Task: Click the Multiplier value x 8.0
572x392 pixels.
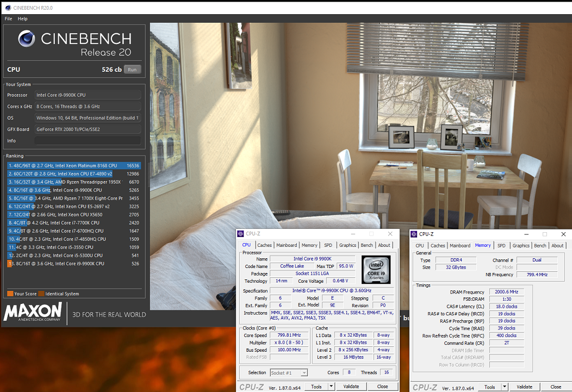Action: (289, 343)
